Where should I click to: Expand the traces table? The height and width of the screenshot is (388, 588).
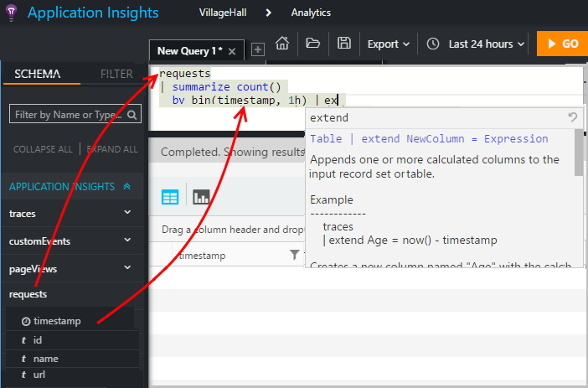(127, 212)
